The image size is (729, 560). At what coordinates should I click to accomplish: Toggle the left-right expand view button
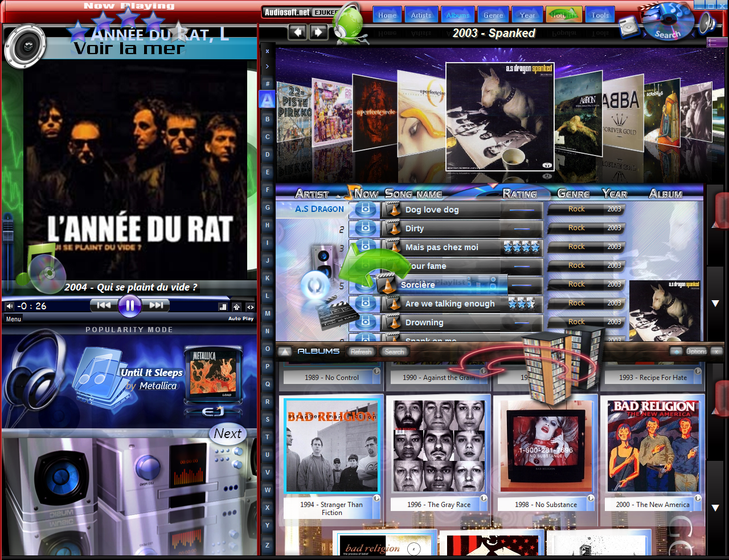pyautogui.click(x=250, y=307)
